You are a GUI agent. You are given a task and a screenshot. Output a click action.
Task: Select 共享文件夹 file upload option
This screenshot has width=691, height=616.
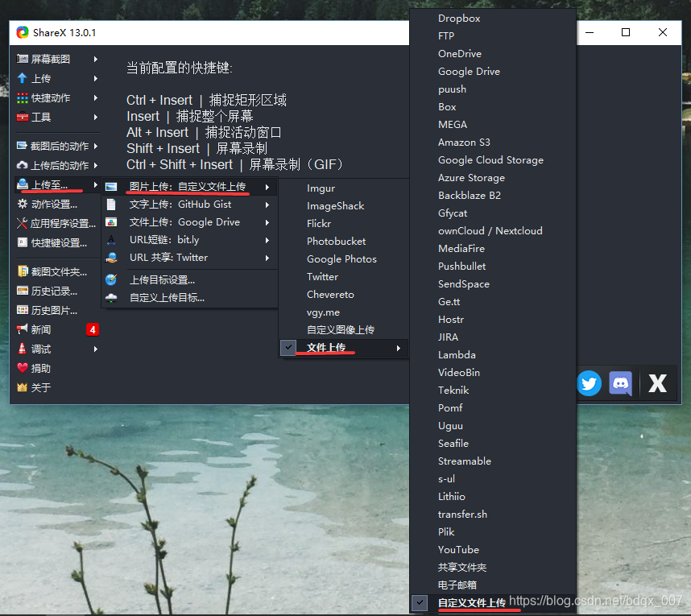tap(462, 567)
